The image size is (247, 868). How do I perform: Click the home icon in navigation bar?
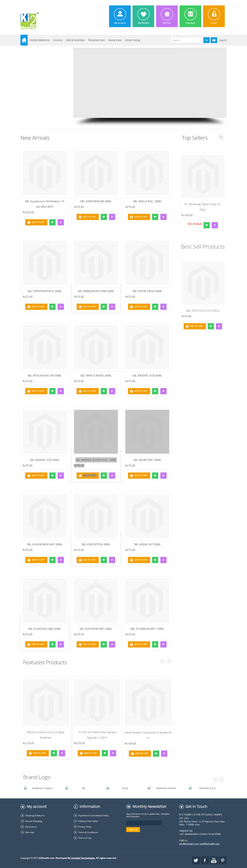(24, 40)
